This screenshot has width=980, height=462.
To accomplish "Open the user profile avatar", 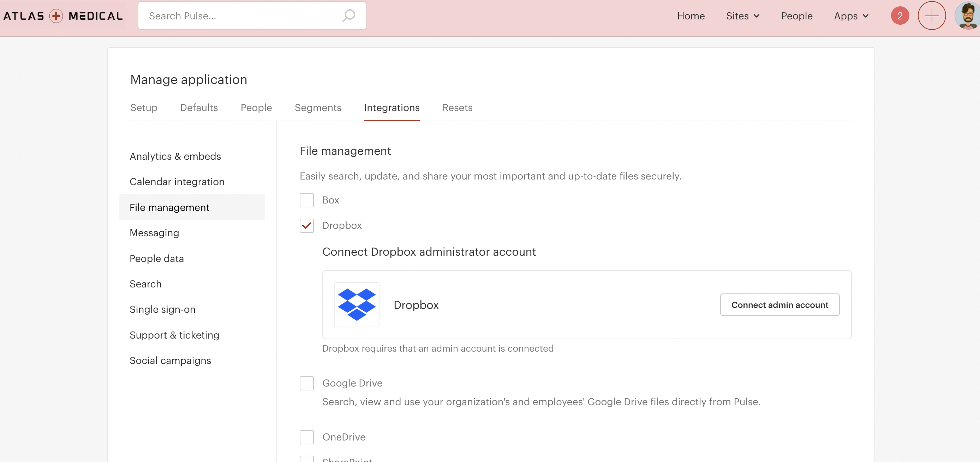I will (x=967, y=16).
